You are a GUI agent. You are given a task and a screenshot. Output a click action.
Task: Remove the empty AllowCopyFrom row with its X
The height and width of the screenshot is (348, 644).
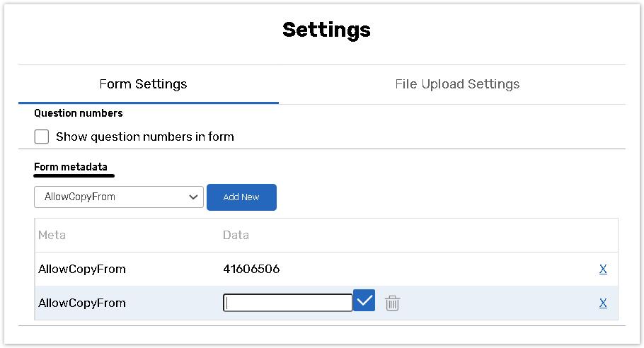603,303
